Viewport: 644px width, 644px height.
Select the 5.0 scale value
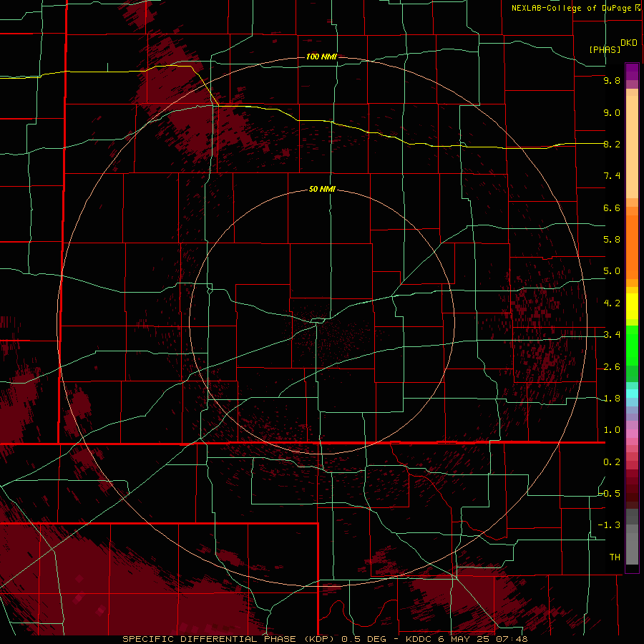(x=612, y=271)
